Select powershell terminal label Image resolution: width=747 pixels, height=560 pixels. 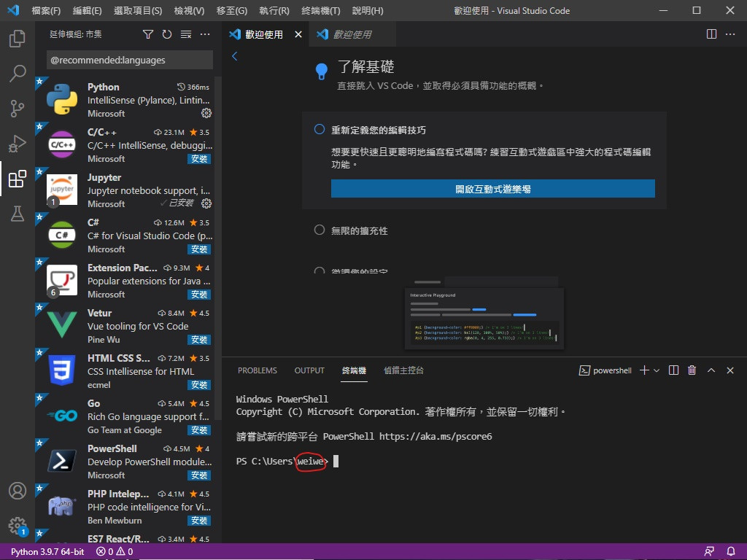605,370
